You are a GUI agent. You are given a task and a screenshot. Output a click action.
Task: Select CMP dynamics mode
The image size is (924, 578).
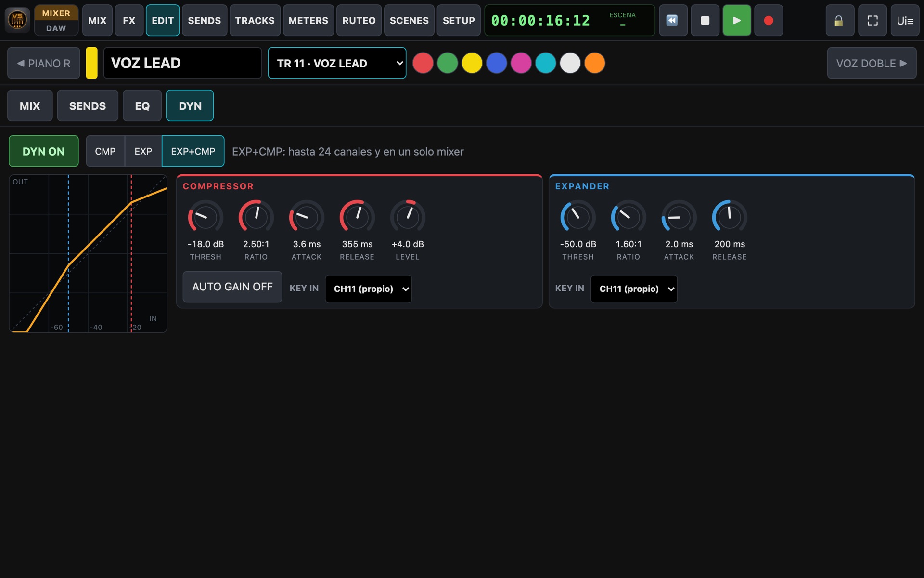click(x=105, y=151)
